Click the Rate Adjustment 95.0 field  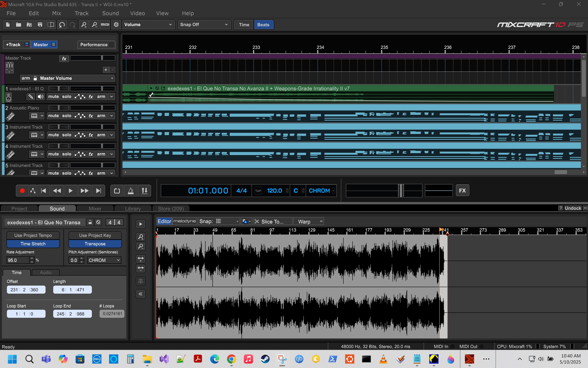pyautogui.click(x=18, y=260)
